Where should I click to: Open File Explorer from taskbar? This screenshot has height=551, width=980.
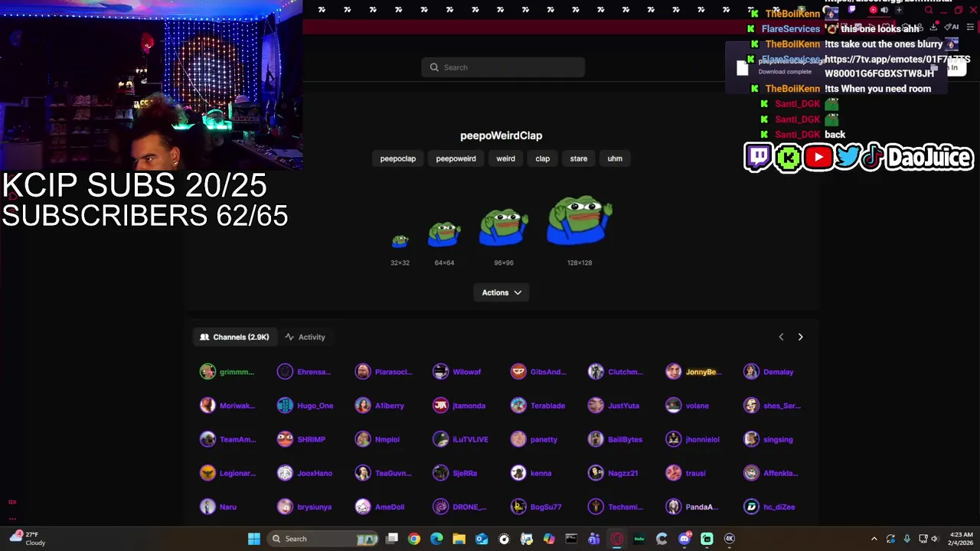tap(459, 539)
